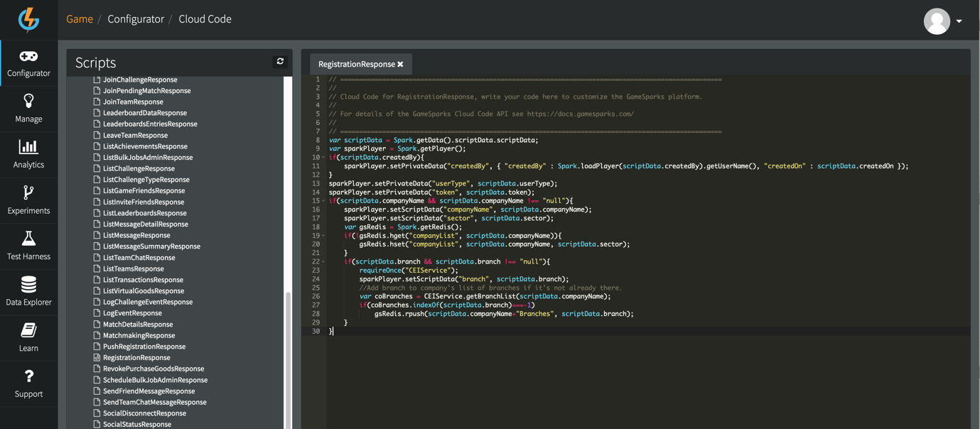Open ListChallengeResponse script
Screen dimensions: 980x429
point(139,168)
